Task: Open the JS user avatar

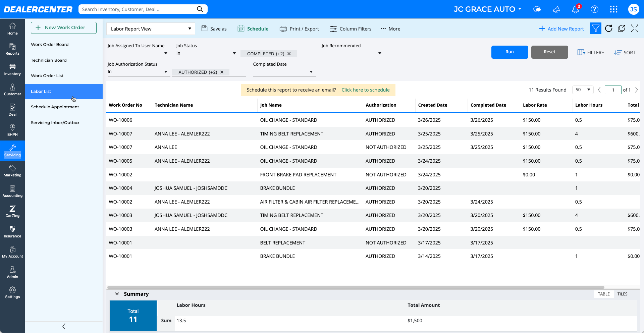Action: [x=633, y=9]
